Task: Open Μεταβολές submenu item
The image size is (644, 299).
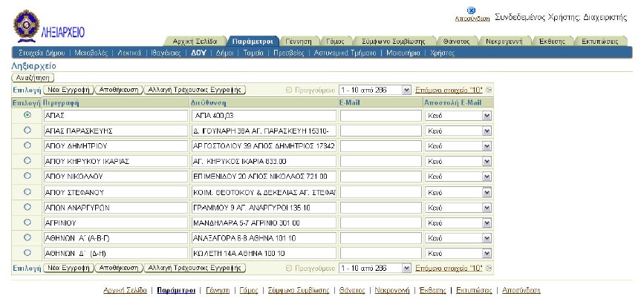Action: tap(91, 53)
